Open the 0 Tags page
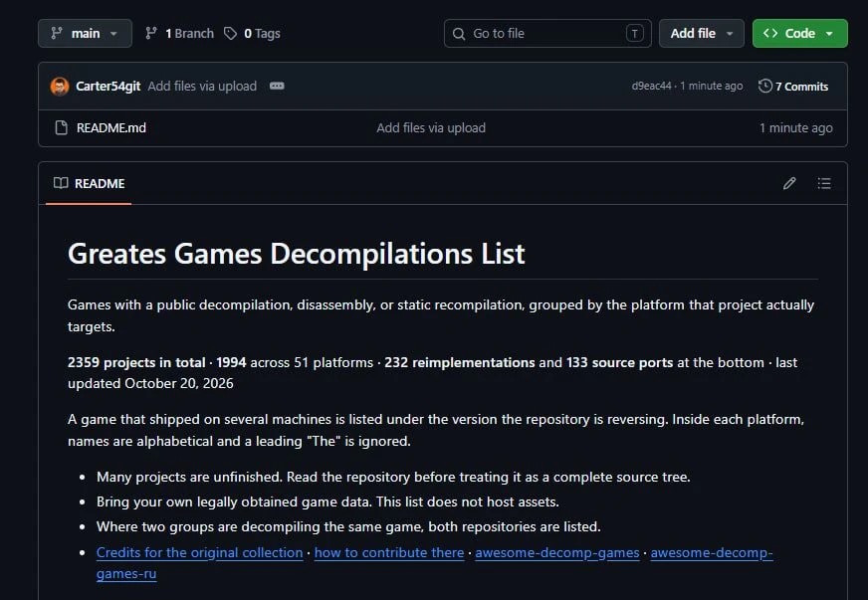 252,33
